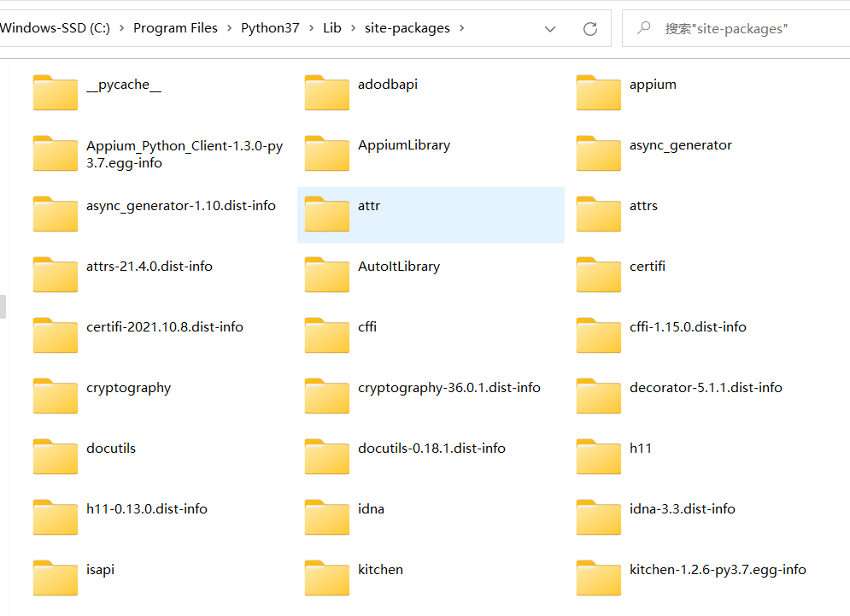Go to Python37 breadcrumb
This screenshot has height=616, width=850.
[270, 28]
